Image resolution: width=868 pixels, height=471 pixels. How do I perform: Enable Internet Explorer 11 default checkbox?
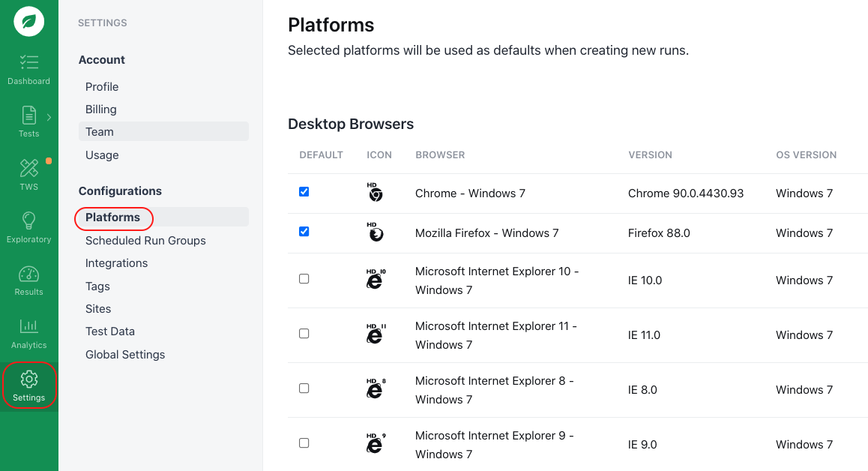304,334
